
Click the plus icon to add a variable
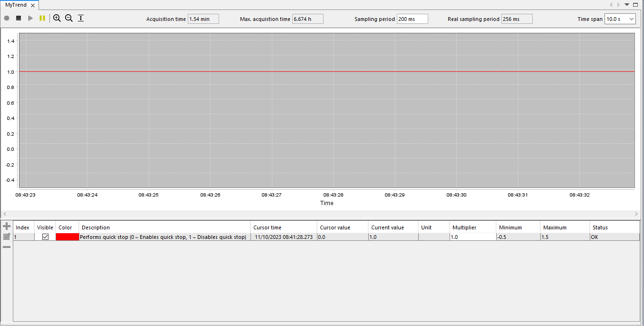7,226
